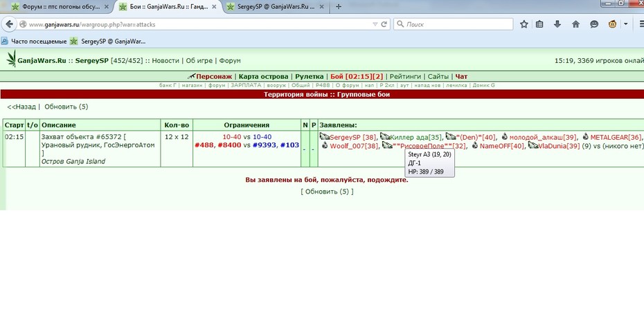Click the flame clan icon before молодой_алкаш[39]

[504, 137]
